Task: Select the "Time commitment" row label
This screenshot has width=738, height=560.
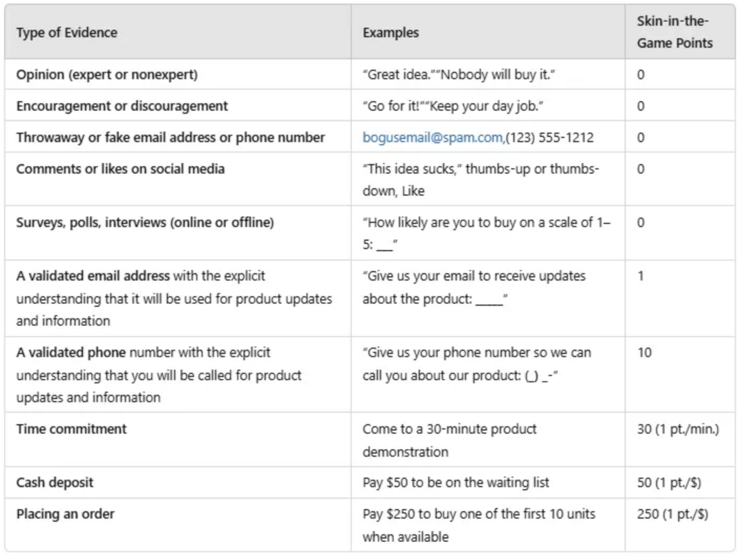Action: click(x=71, y=429)
